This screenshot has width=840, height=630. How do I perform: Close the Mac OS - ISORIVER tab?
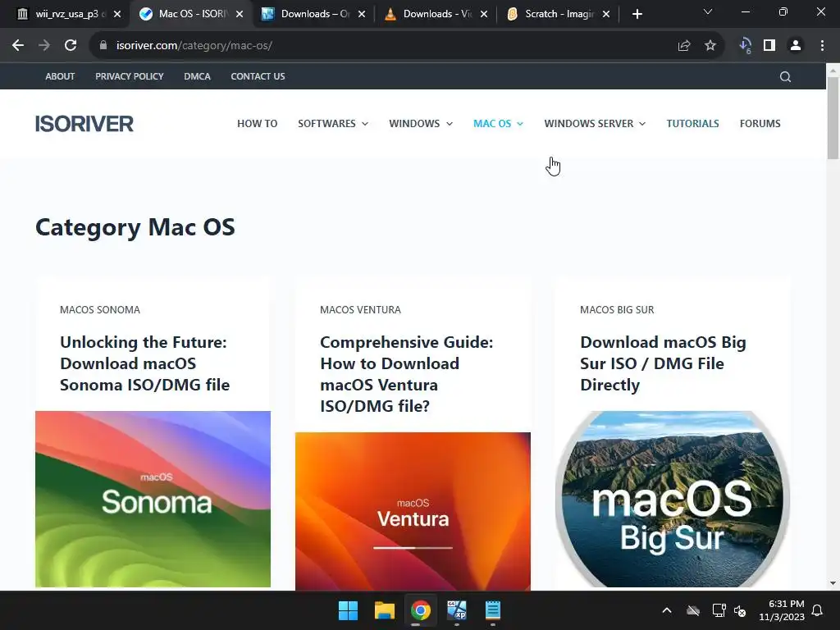click(240, 14)
